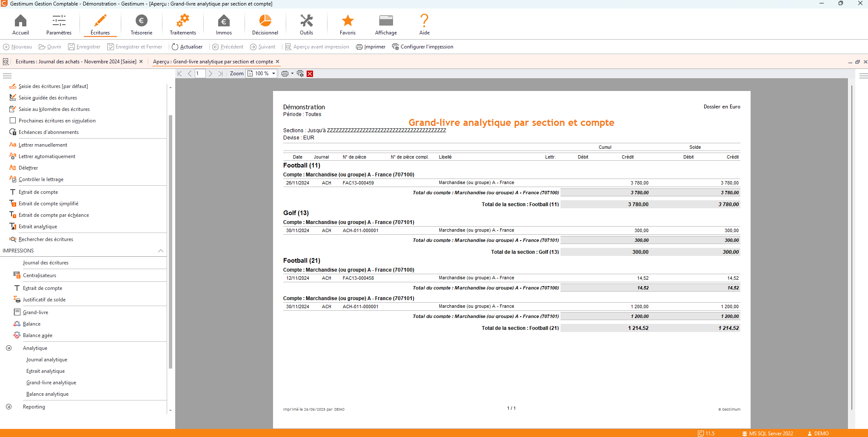Click Imprimer in the main toolbar
868x437 pixels.
pyautogui.click(x=371, y=47)
